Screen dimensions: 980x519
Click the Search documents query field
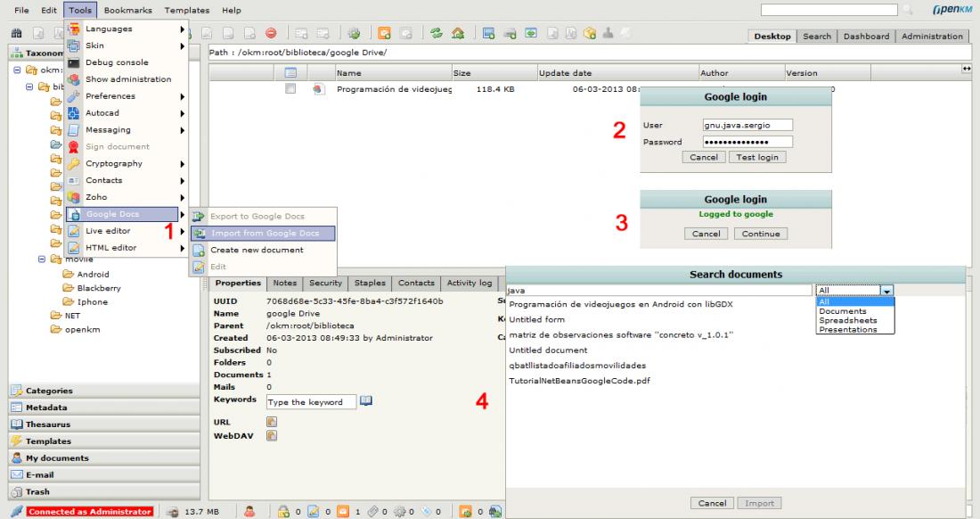click(658, 290)
